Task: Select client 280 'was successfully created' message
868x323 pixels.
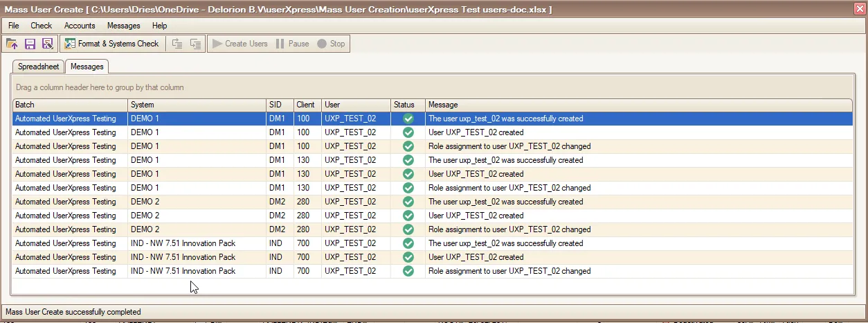Action: point(506,202)
